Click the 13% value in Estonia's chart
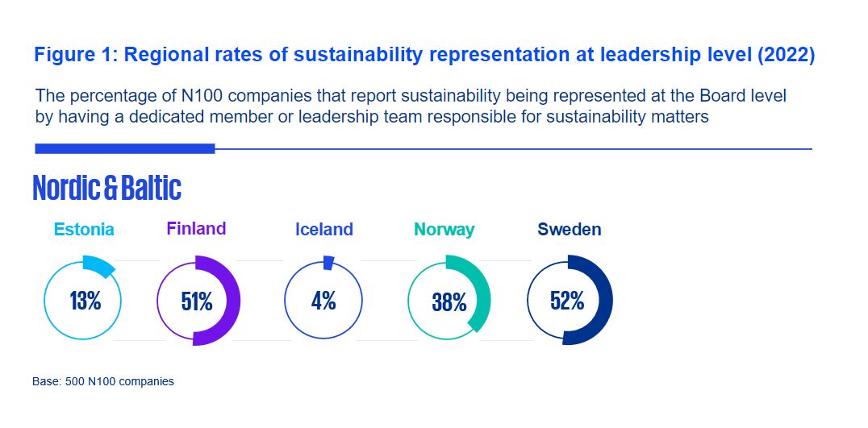 point(85,301)
